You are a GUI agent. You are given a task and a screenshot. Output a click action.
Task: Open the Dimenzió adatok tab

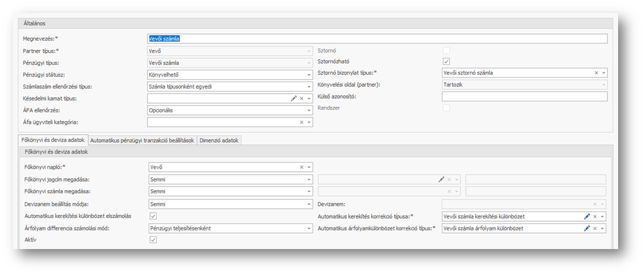(x=220, y=140)
